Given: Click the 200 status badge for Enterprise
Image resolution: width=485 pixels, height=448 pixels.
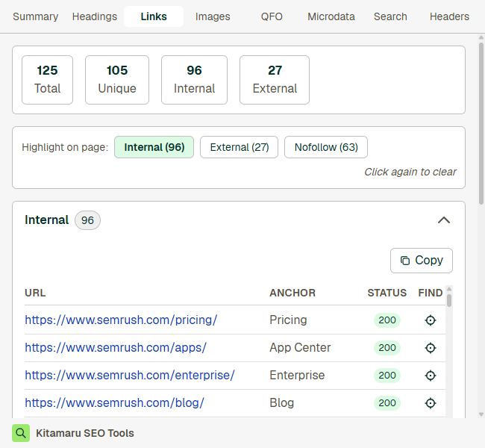Looking at the screenshot, I should [x=387, y=376].
